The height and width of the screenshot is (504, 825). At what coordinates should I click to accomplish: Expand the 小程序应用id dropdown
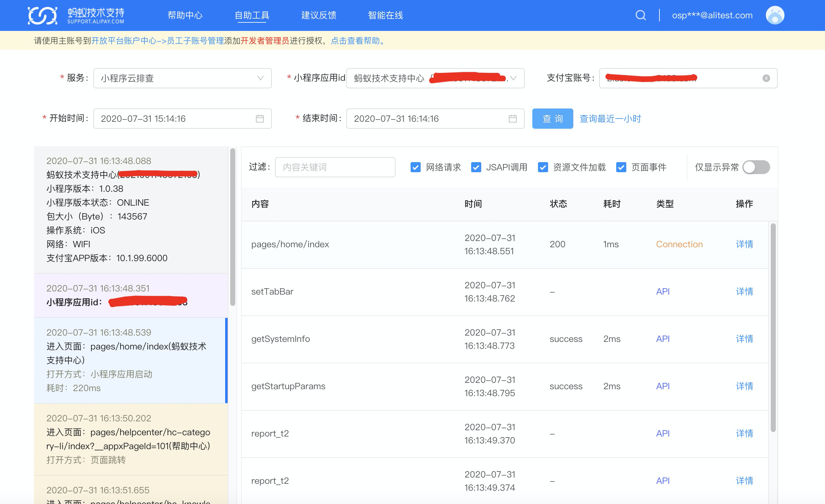(435, 78)
